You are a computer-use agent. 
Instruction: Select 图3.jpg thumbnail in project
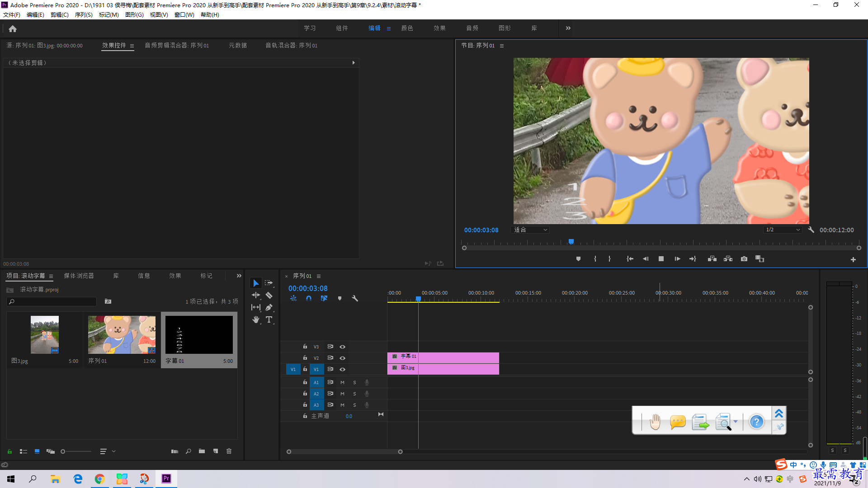click(x=45, y=335)
